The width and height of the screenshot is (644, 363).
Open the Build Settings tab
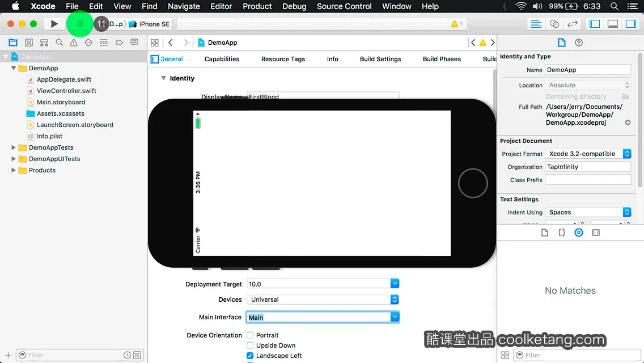380,59
